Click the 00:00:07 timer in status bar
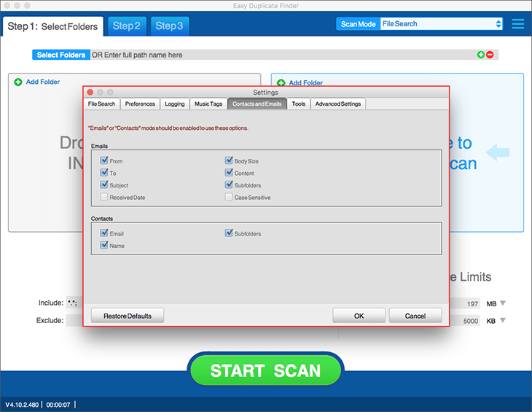This screenshot has height=412, width=532. (x=58, y=405)
